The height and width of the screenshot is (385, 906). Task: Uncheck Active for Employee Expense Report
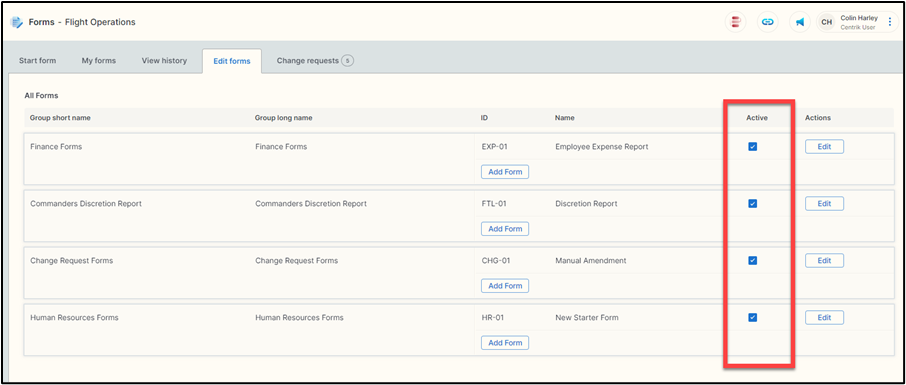(752, 147)
